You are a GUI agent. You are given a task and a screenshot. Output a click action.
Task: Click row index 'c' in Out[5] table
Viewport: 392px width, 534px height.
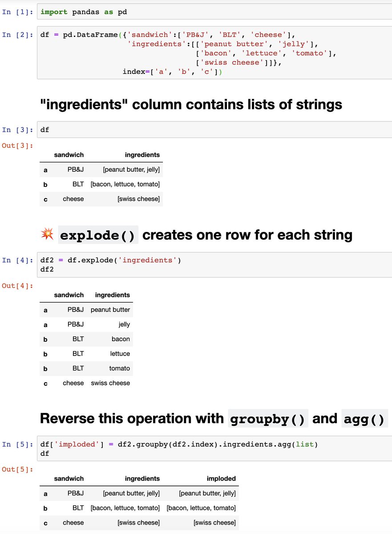pos(45,523)
